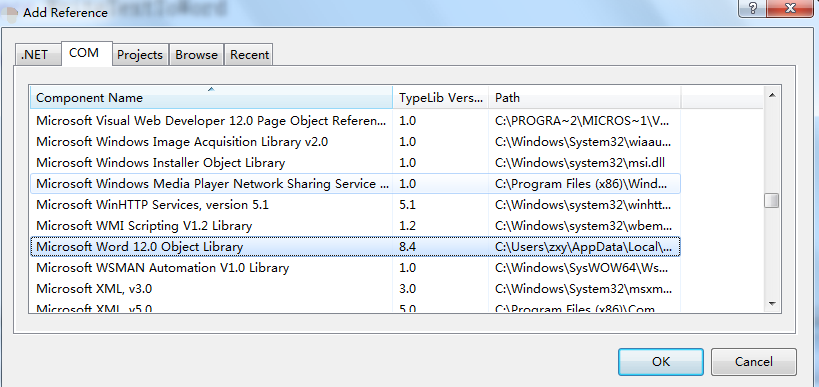Screen dimensions: 819x387
Task: Select Microsoft WSMAN Automation V1.0 Library
Action: coord(355,268)
